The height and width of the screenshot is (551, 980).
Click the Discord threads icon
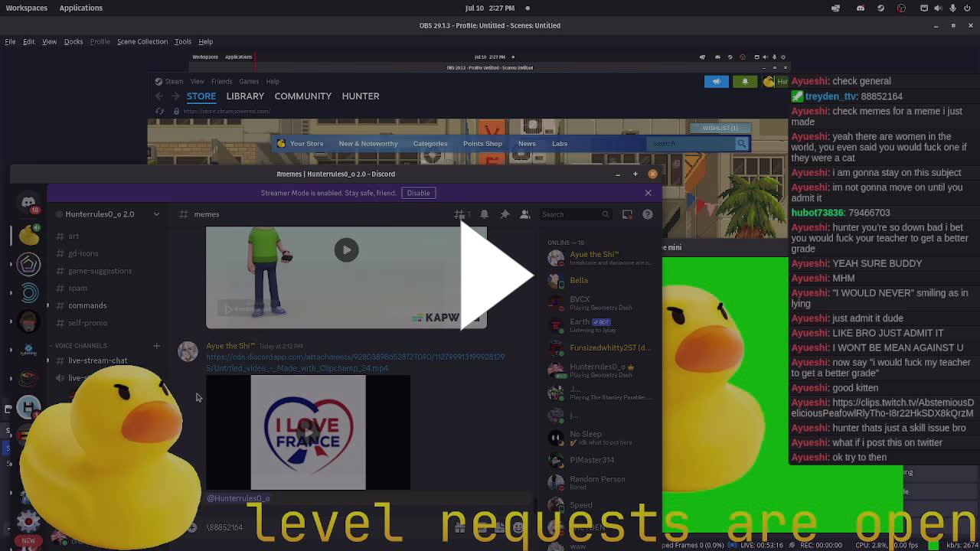459,214
